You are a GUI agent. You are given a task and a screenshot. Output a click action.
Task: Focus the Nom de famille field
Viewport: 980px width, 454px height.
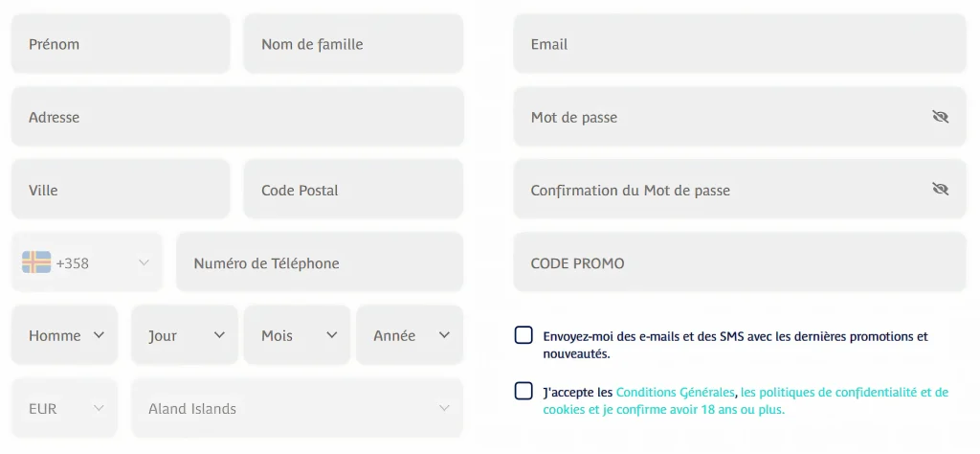pos(353,44)
